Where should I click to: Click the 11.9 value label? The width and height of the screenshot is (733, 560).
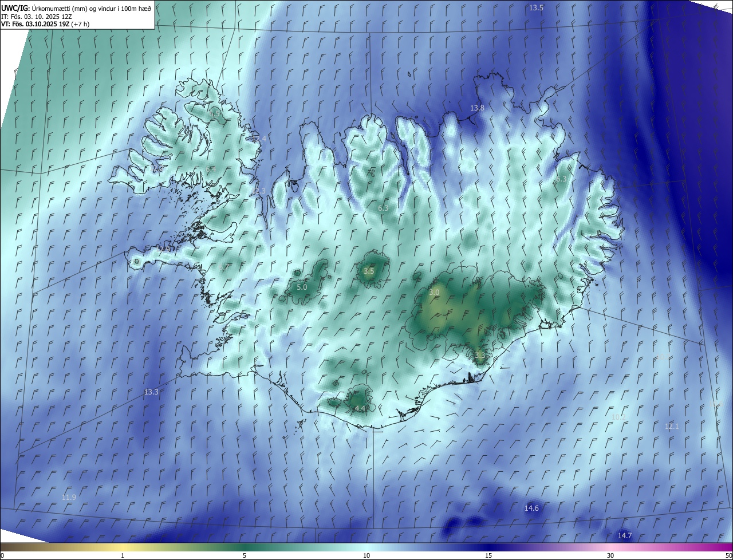69,497
